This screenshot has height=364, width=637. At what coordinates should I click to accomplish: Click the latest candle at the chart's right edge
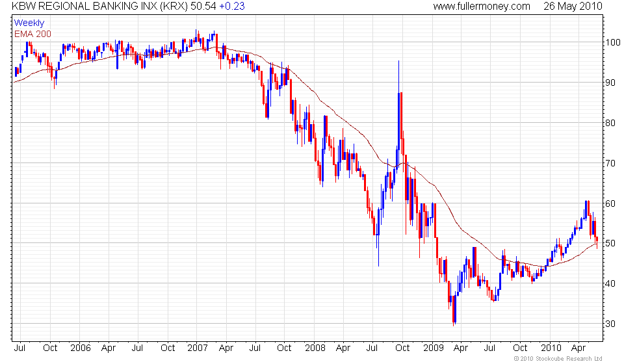[x=597, y=242]
